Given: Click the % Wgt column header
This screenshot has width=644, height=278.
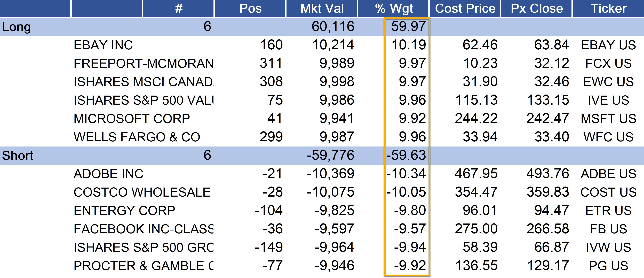Looking at the screenshot, I should click(x=394, y=9).
